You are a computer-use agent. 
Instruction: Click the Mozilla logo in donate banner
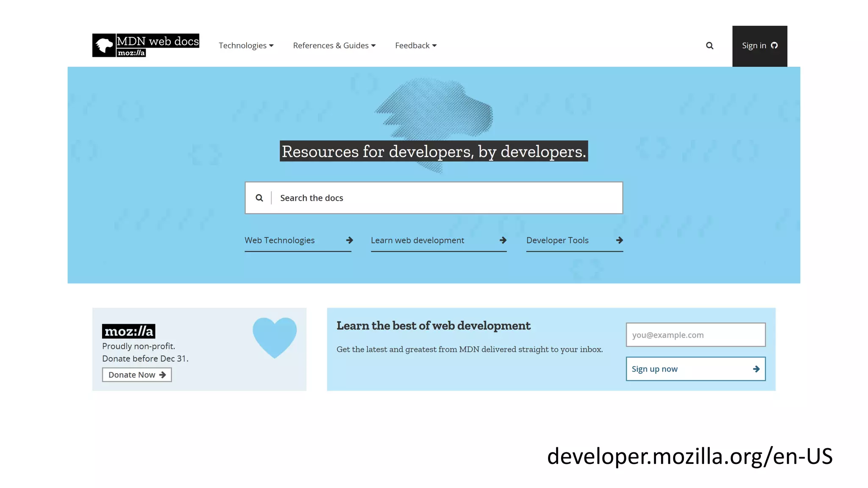pos(128,331)
